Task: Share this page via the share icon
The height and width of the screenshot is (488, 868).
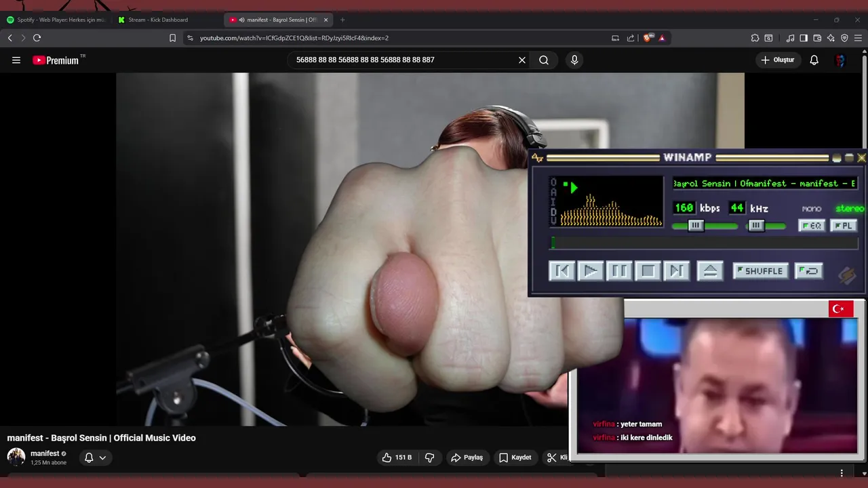Action: coord(631,38)
